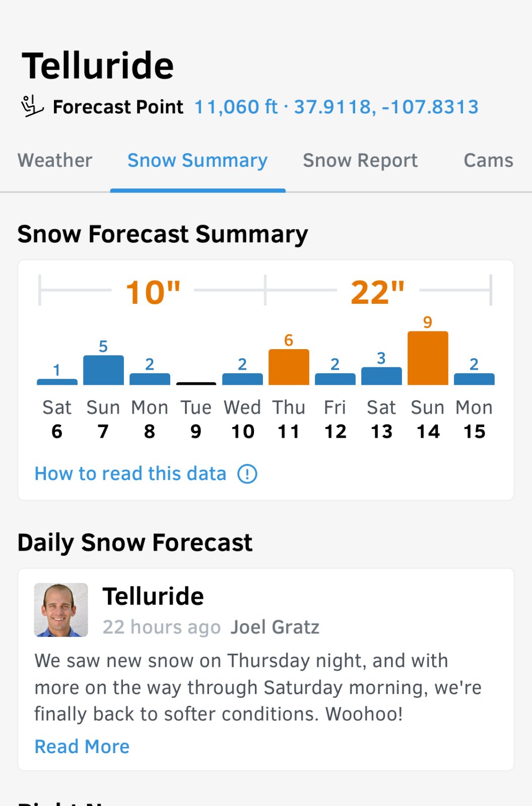Select the Saturday 13 snow bar
Screen dimensions: 532x806
pos(381,376)
